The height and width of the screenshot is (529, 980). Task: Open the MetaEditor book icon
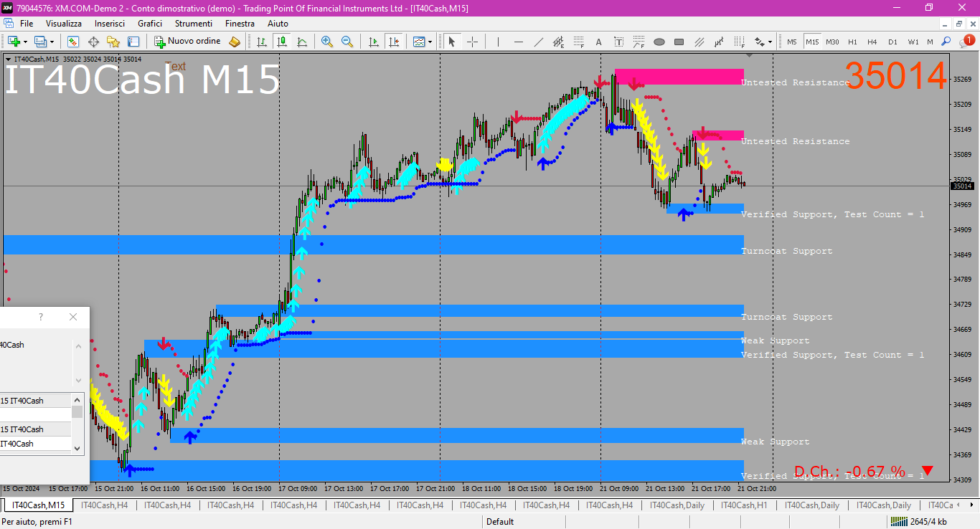pyautogui.click(x=235, y=42)
